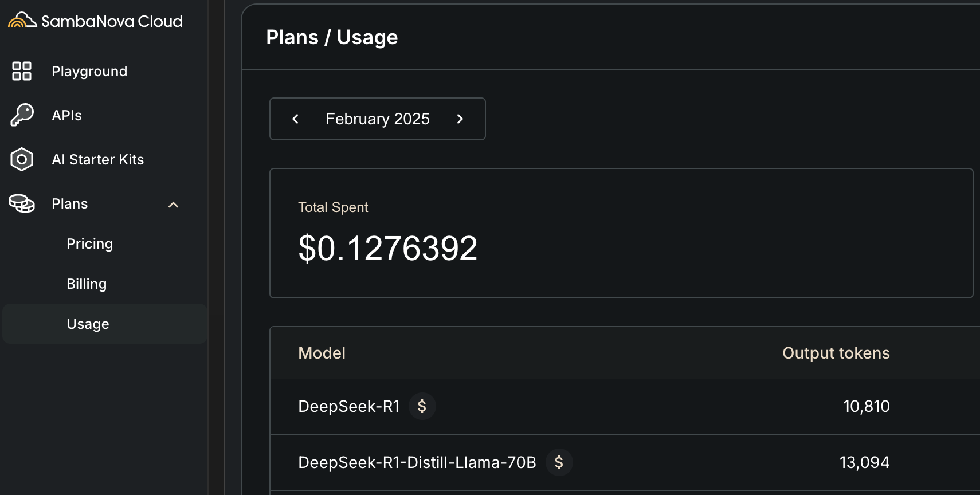980x495 pixels.
Task: Open the Playground text link
Action: click(x=89, y=72)
